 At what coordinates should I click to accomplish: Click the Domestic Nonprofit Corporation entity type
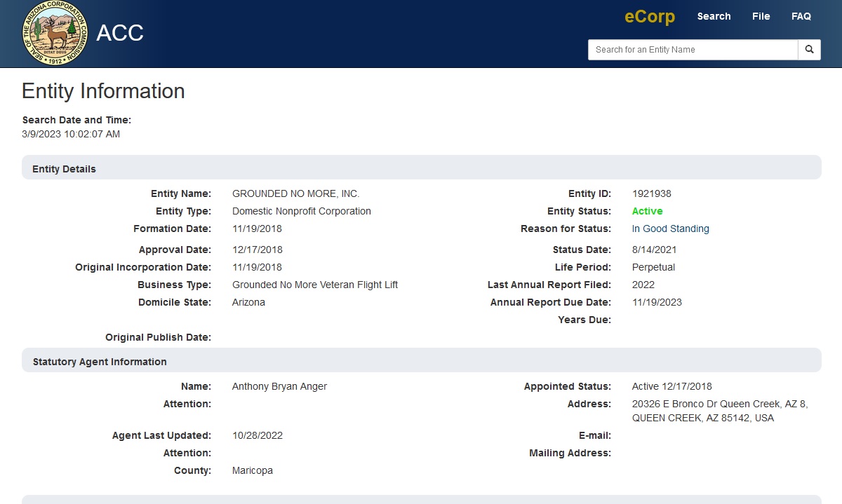tap(301, 211)
